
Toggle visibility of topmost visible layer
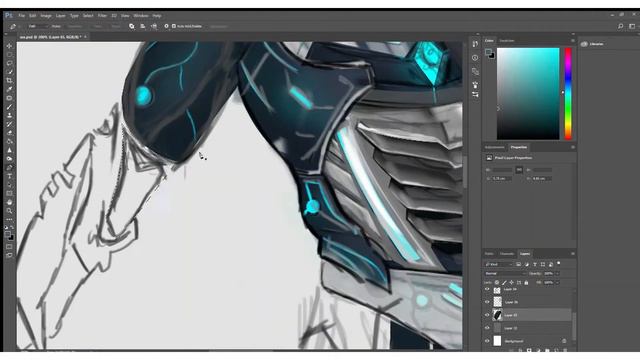[487, 289]
